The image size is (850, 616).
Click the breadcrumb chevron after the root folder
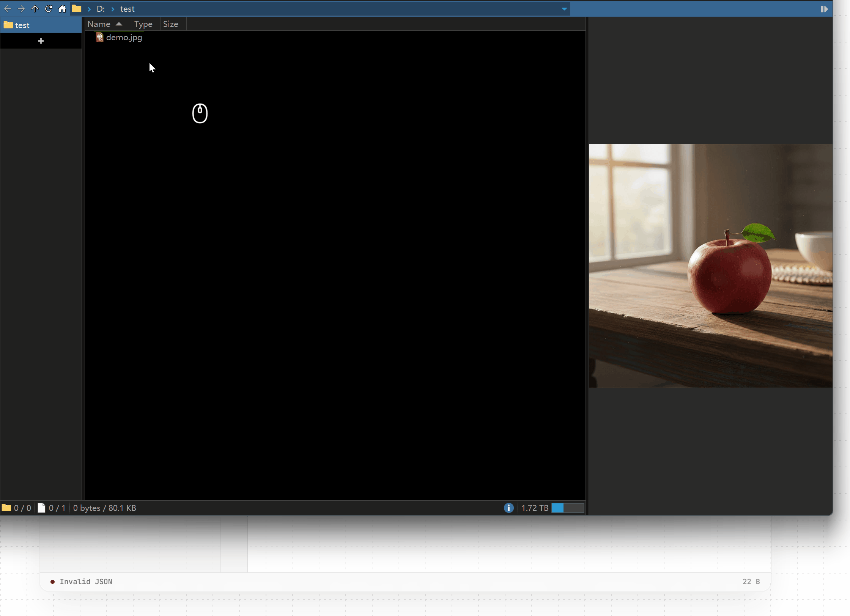click(89, 9)
